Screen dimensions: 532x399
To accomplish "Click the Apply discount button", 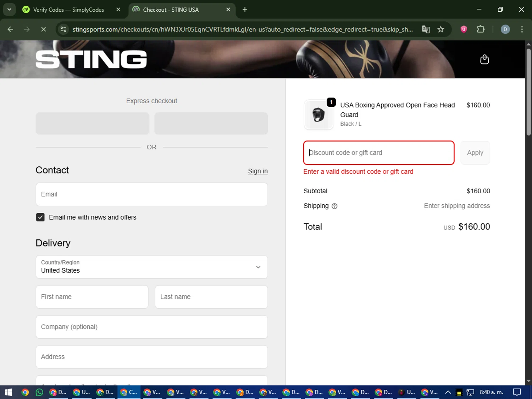I will pos(475,153).
